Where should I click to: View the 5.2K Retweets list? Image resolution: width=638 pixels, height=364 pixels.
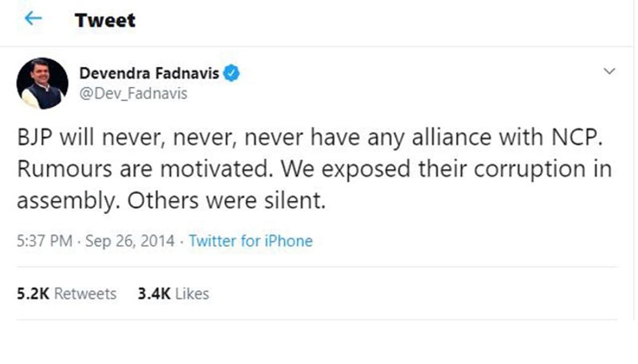click(x=66, y=294)
